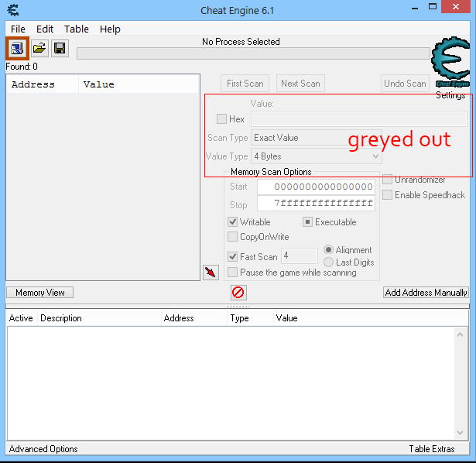
Task: Open the Help menu
Action: [x=110, y=29]
